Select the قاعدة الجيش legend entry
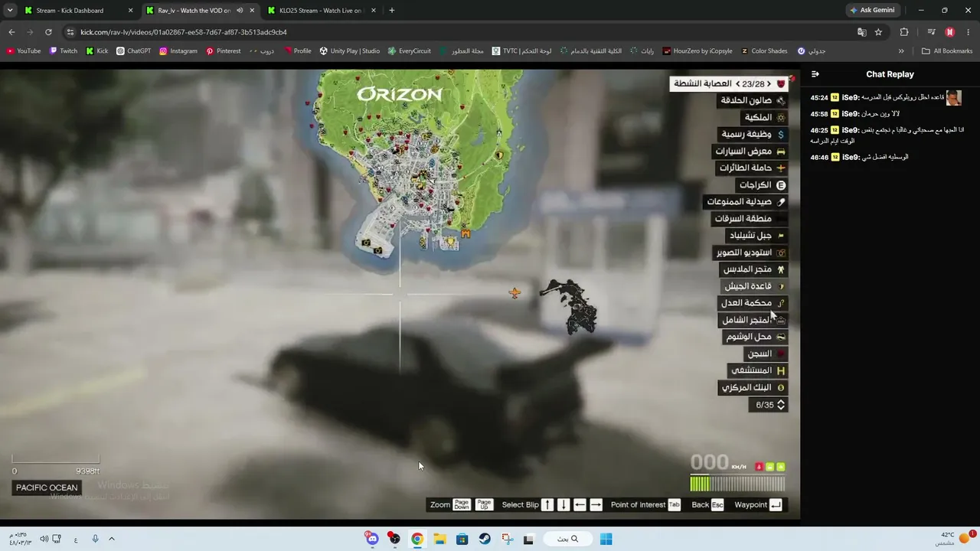This screenshot has height=551, width=980. [755, 286]
